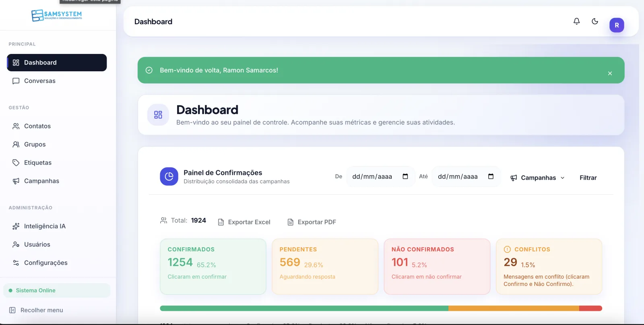Click the Painel de Confirmações pie icon
The height and width of the screenshot is (325, 644).
click(169, 176)
